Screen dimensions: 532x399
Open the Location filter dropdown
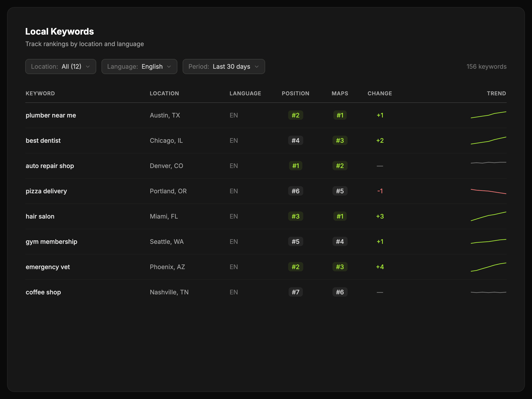tap(61, 67)
